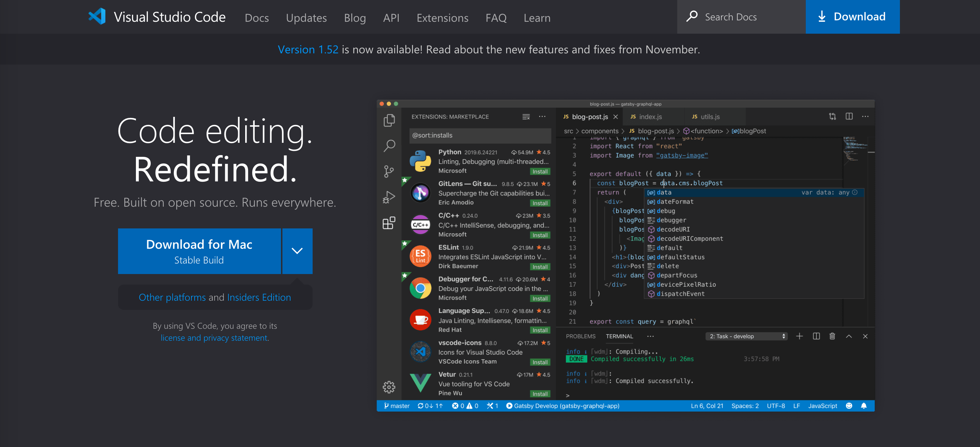
Task: Click the Manage gear icon in activity bar
Action: [x=389, y=387]
